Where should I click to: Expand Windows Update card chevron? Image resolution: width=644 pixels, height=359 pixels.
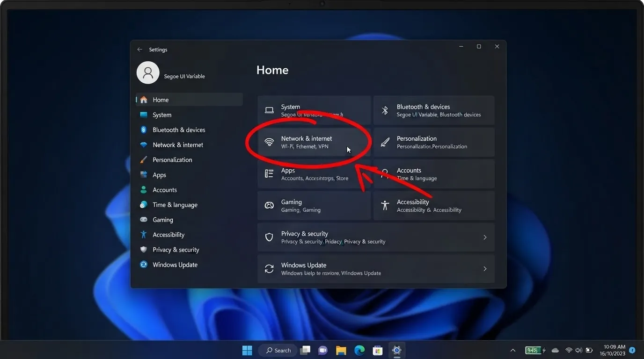click(485, 269)
